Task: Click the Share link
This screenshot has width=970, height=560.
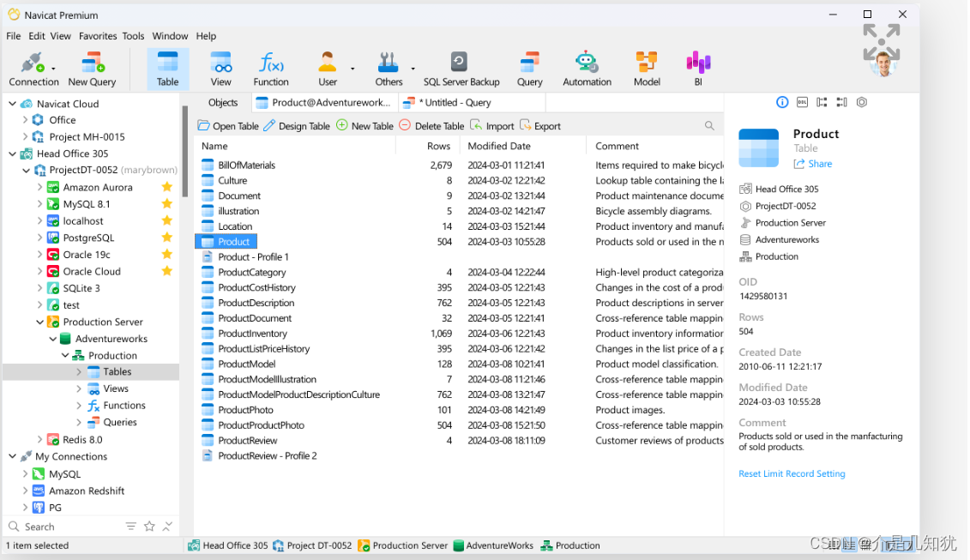Action: click(814, 163)
